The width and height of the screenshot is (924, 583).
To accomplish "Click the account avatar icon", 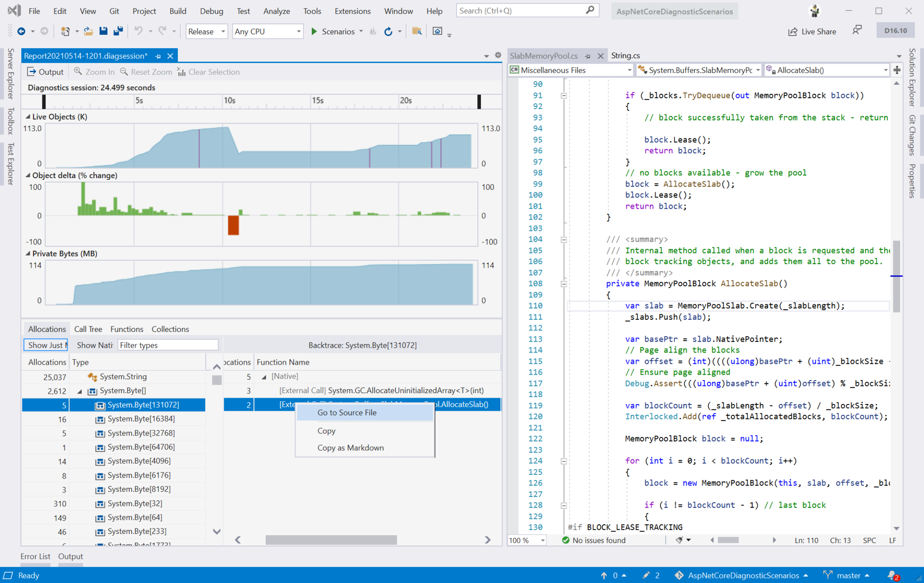I will click(x=814, y=11).
